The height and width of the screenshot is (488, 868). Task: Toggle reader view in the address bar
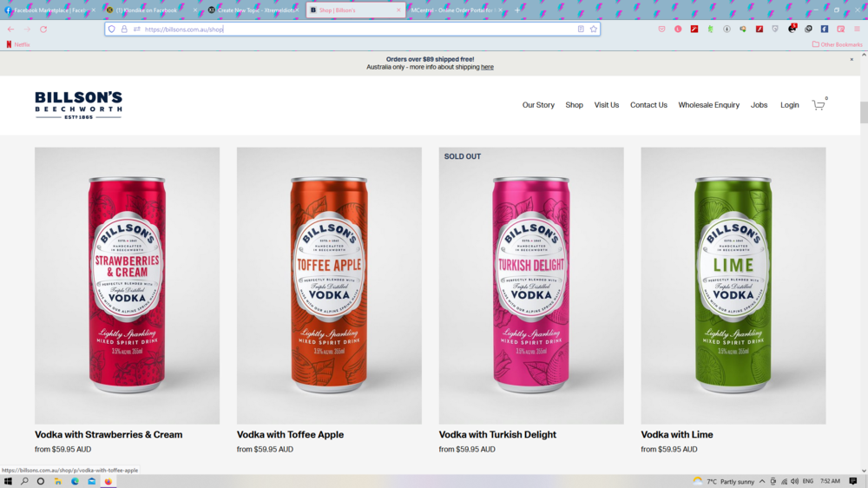pyautogui.click(x=581, y=29)
